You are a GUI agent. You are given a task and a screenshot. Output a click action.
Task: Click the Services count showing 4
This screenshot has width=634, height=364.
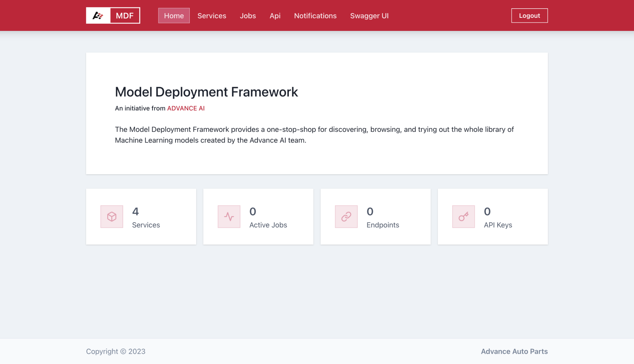(x=135, y=212)
